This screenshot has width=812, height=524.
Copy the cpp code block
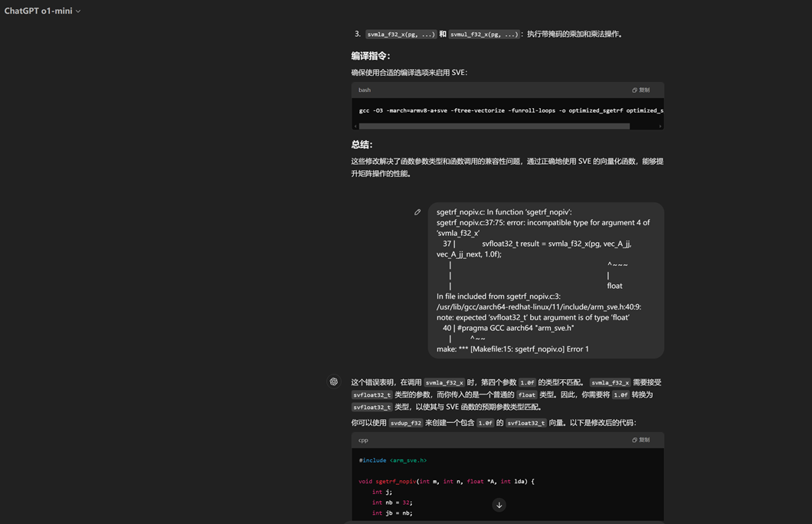coord(641,440)
